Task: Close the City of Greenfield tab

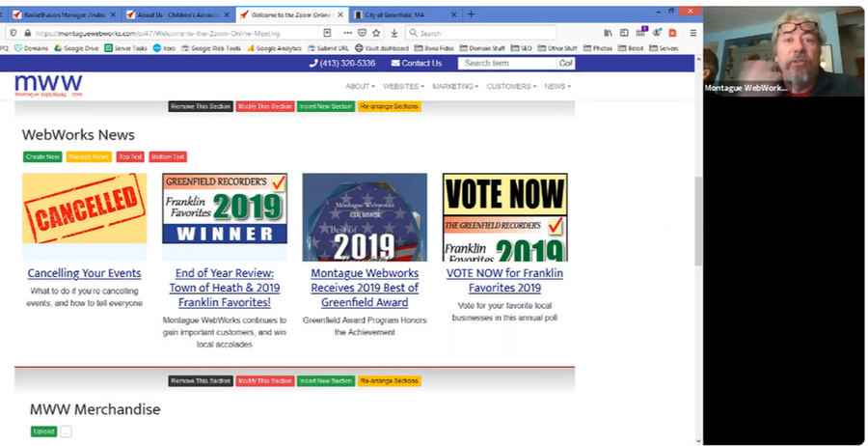Action: pyautogui.click(x=453, y=14)
